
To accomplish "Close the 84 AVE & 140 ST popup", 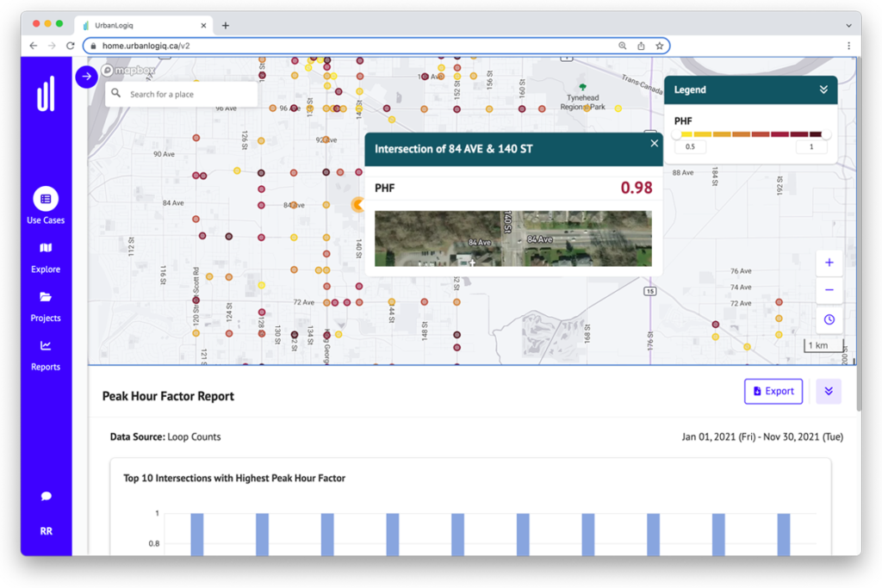I will click(x=654, y=144).
